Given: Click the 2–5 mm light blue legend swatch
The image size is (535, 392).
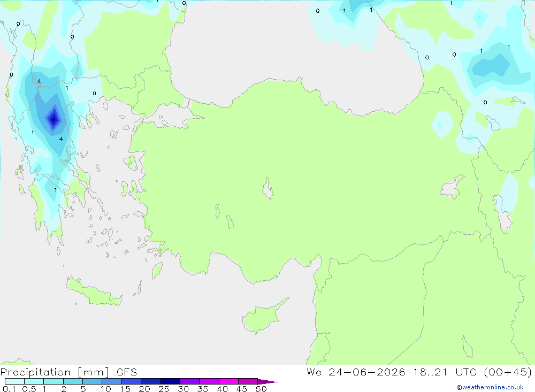Looking at the screenshot, I should [73, 381].
